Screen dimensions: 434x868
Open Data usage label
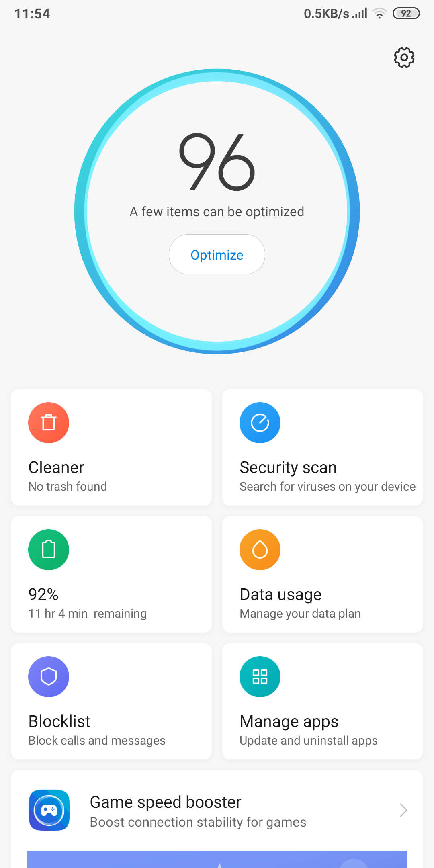(x=280, y=594)
